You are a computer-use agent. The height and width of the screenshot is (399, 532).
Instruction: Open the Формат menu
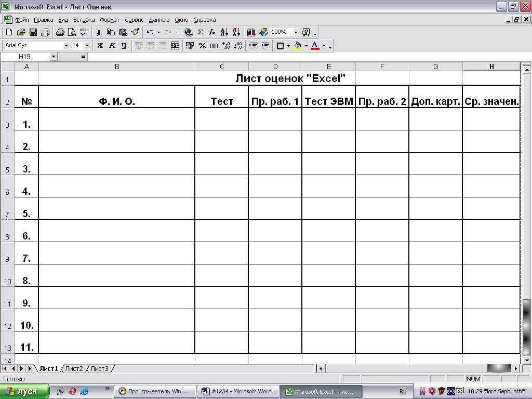(x=110, y=20)
